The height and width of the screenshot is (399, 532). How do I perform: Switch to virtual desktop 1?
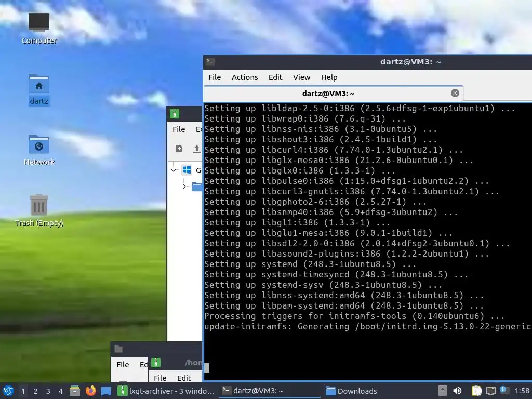pyautogui.click(x=23, y=391)
